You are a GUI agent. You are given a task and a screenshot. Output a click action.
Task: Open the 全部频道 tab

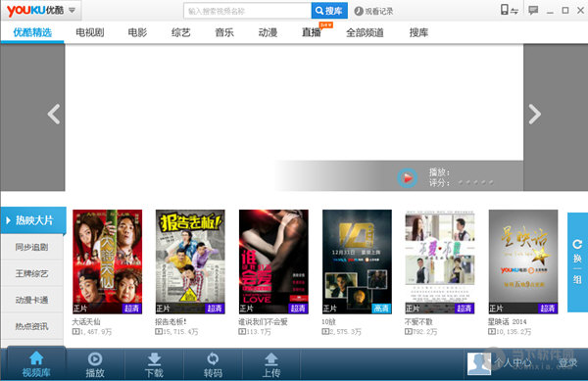[x=365, y=32]
